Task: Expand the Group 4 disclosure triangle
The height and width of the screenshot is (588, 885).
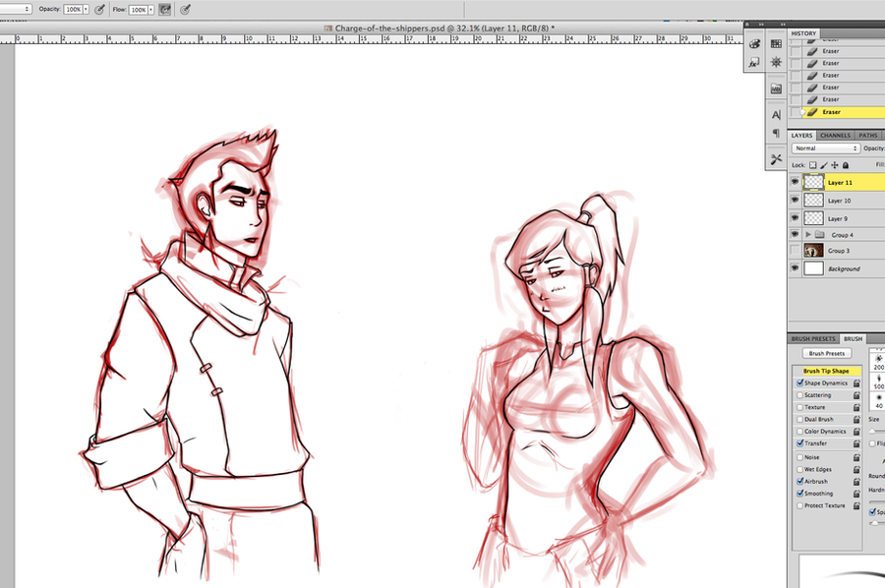Action: 808,234
